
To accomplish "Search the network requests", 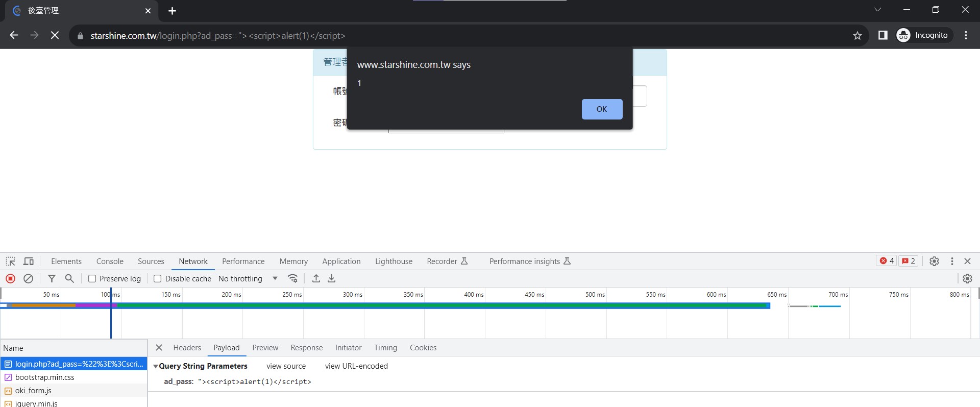I will [69, 278].
